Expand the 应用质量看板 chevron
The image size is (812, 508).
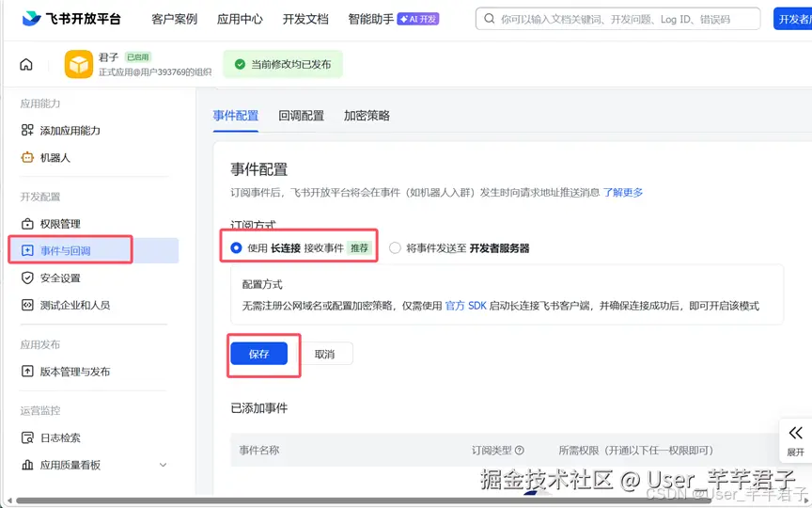click(164, 465)
